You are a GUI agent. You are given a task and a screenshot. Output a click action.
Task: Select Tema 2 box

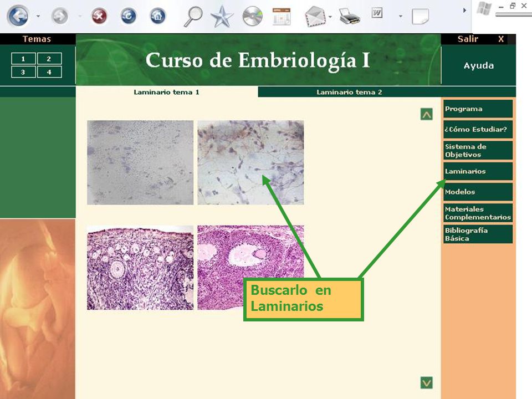pyautogui.click(x=49, y=59)
